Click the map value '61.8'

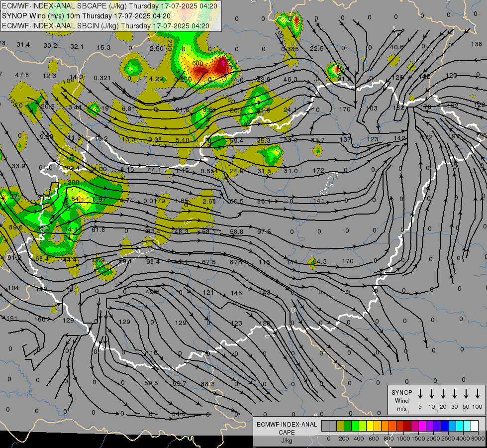[98, 230]
